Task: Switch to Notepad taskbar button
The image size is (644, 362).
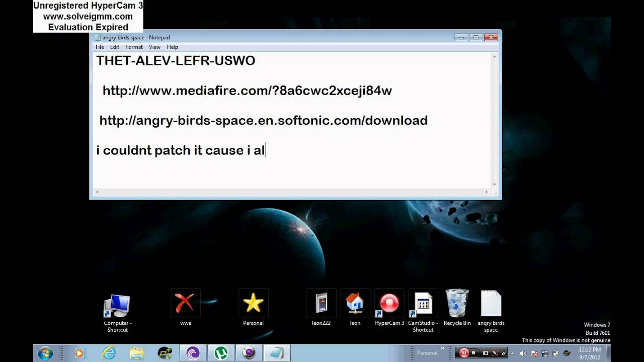Action: [277, 353]
